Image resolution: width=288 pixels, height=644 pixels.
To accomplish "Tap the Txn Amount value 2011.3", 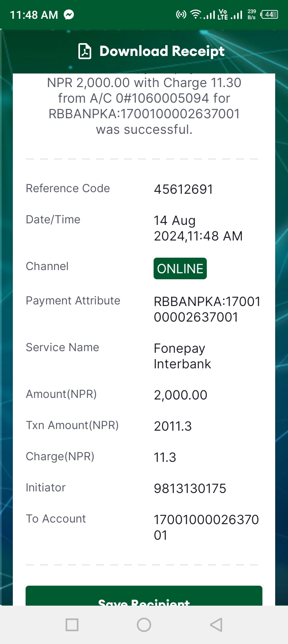I will coord(173,426).
